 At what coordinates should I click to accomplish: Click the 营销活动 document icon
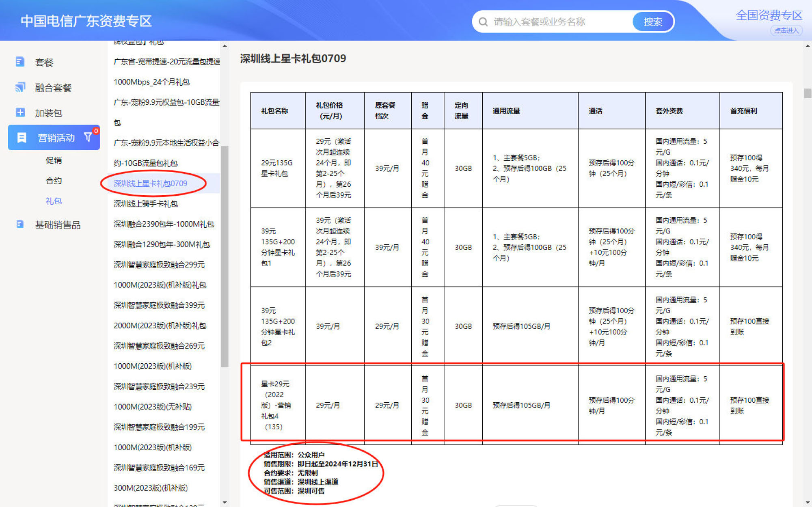pos(22,138)
